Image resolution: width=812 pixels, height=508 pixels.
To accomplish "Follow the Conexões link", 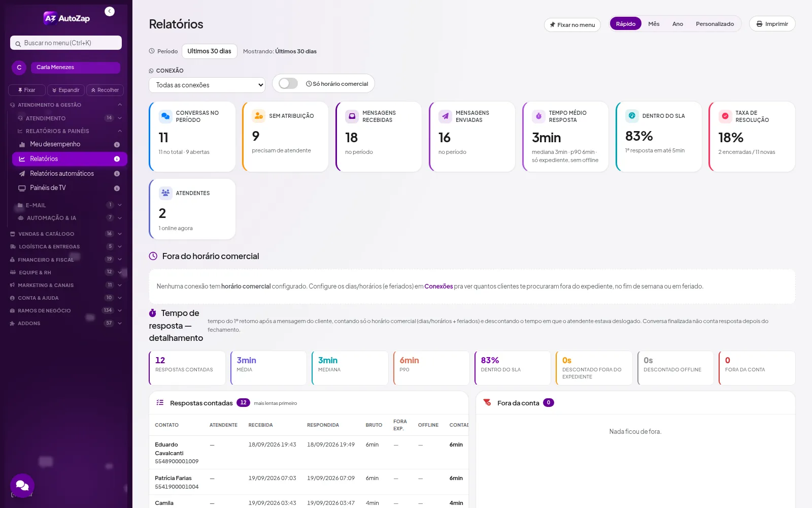I will 438,287.
